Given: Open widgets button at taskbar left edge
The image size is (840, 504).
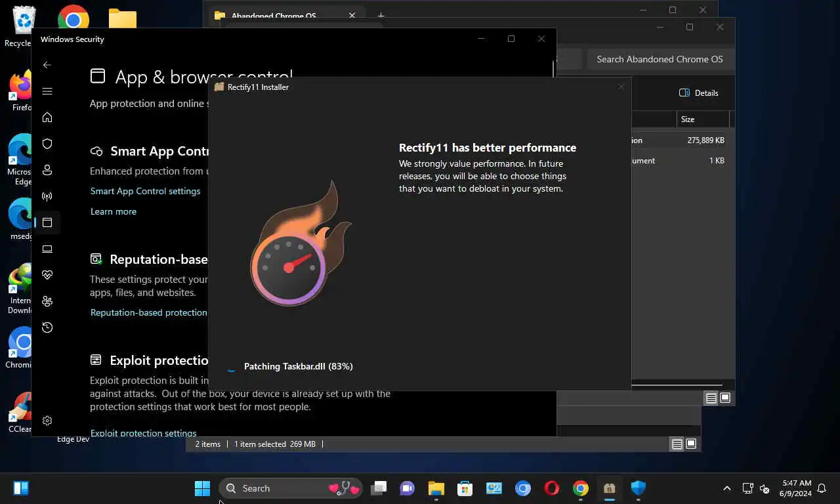Looking at the screenshot, I should pyautogui.click(x=21, y=488).
